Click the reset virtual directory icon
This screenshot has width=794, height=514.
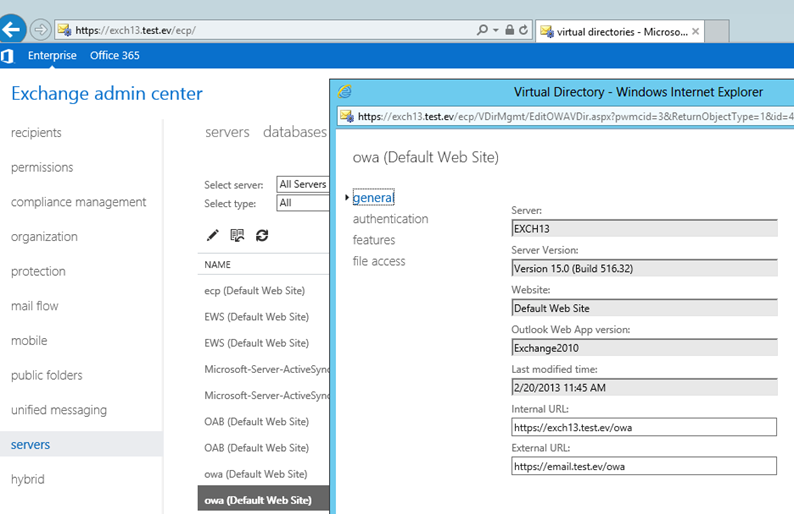(x=237, y=235)
